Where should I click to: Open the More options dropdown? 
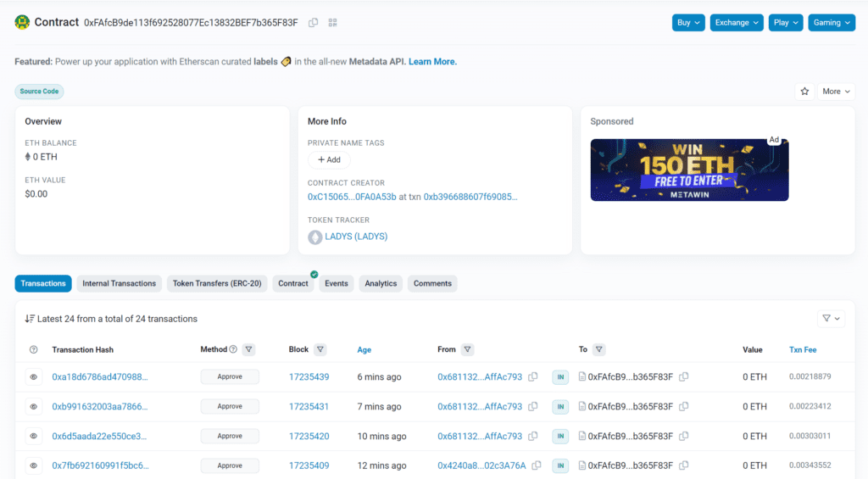click(836, 92)
